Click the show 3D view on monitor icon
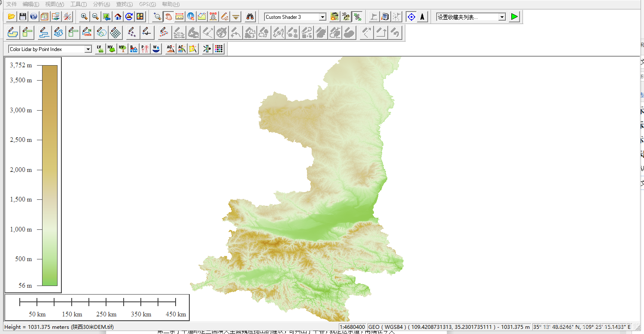The height and width of the screenshot is (334, 644). click(385, 17)
